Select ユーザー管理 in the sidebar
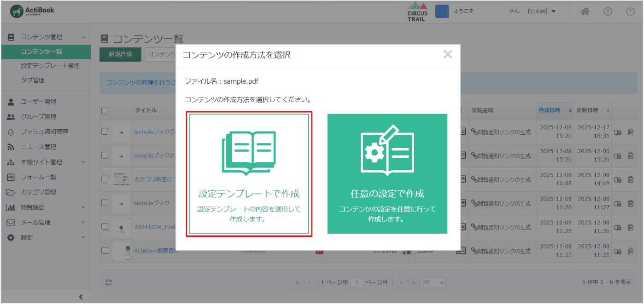Viewport: 644px width, 304px height. coord(38,102)
